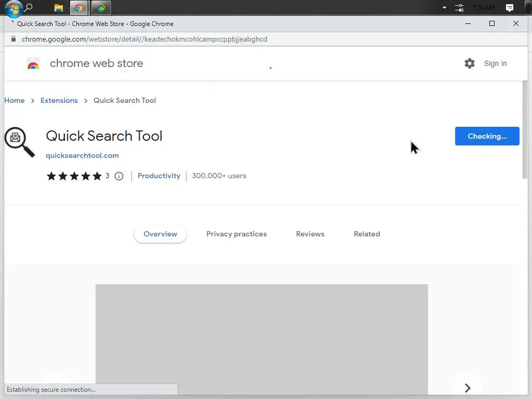Click the Quick Search Tool heading
532x399 pixels.
[x=104, y=136]
